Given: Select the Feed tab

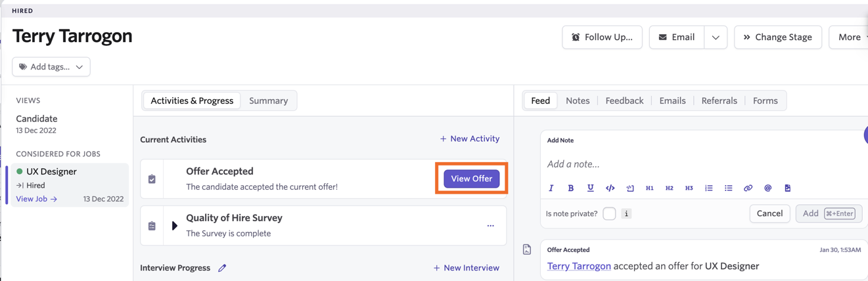Looking at the screenshot, I should coord(541,100).
